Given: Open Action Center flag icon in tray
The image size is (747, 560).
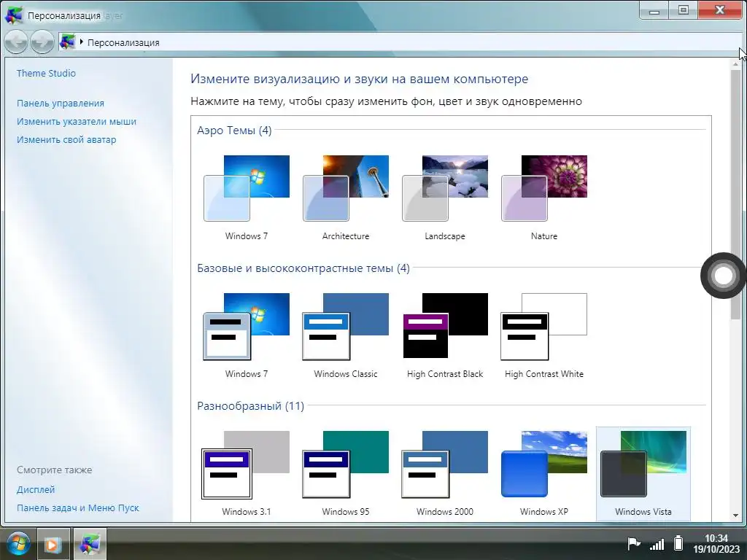Looking at the screenshot, I should (634, 543).
